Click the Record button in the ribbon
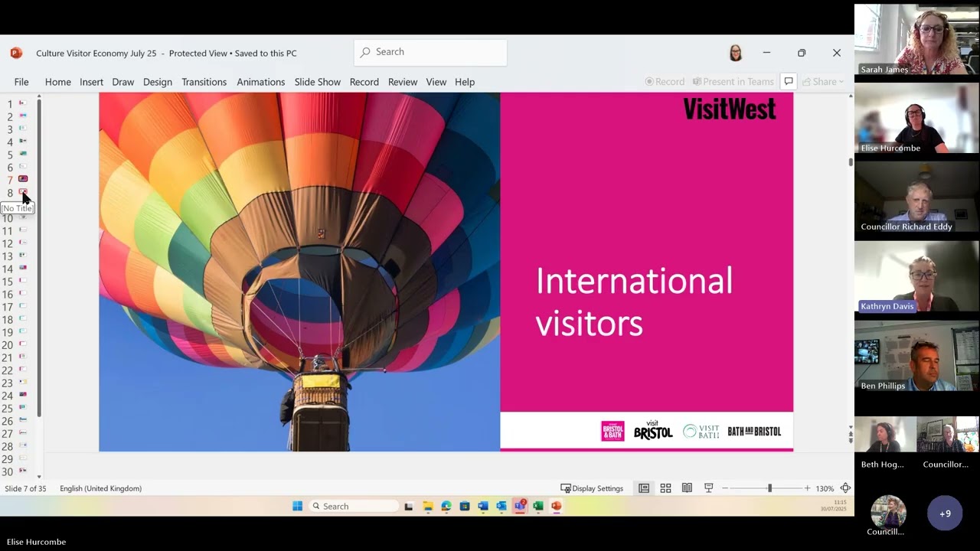The image size is (980, 551). pos(665,82)
